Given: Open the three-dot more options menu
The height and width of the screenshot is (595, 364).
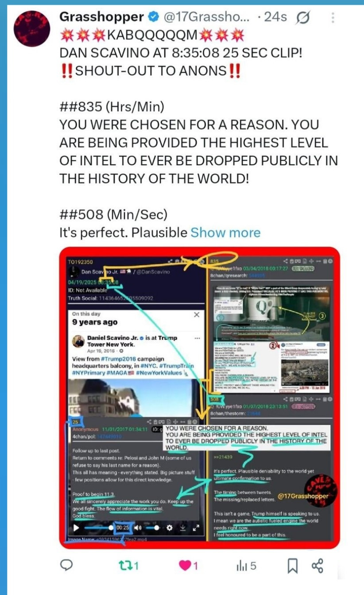Looking at the screenshot, I should [333, 18].
